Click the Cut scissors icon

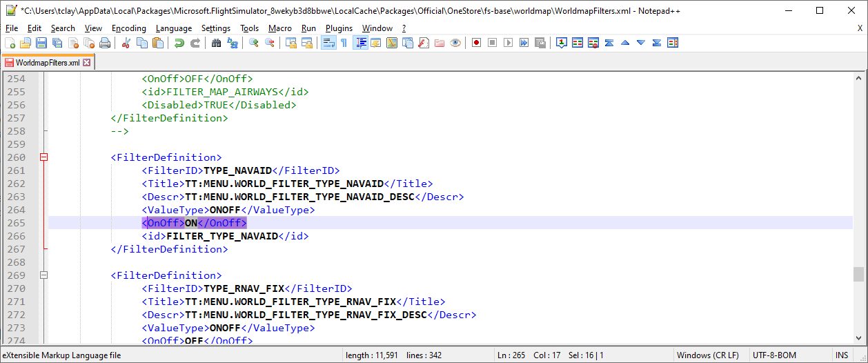tap(126, 43)
